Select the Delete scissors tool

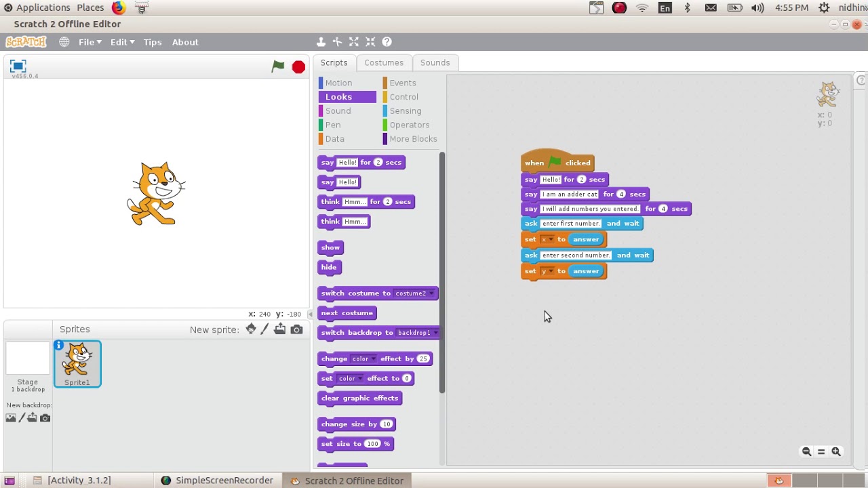click(337, 42)
